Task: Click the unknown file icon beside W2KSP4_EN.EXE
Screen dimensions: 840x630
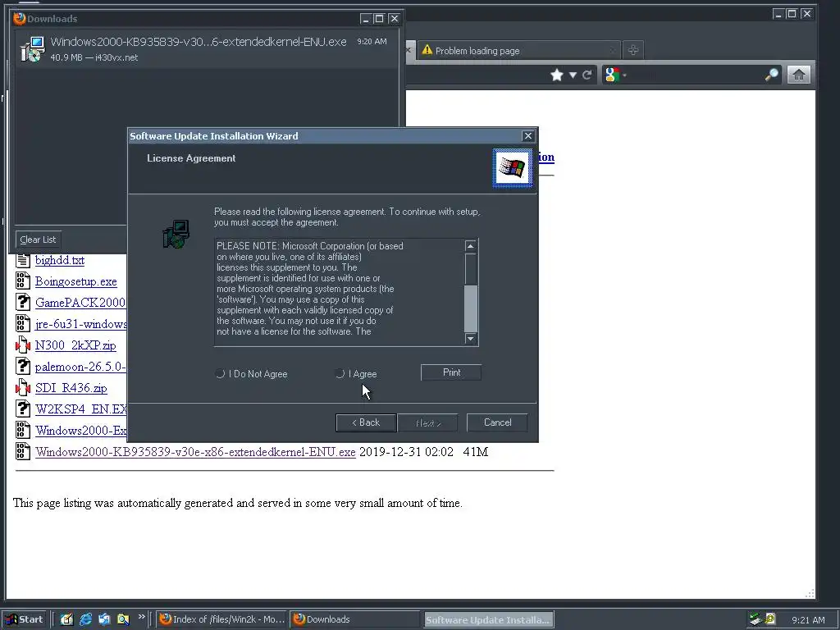Action: (22, 409)
